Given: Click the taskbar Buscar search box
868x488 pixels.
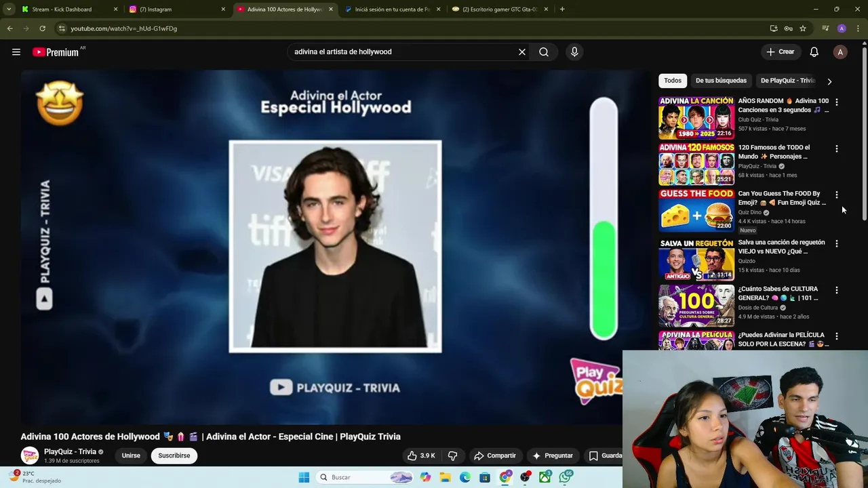Looking at the screenshot, I should point(366,477).
